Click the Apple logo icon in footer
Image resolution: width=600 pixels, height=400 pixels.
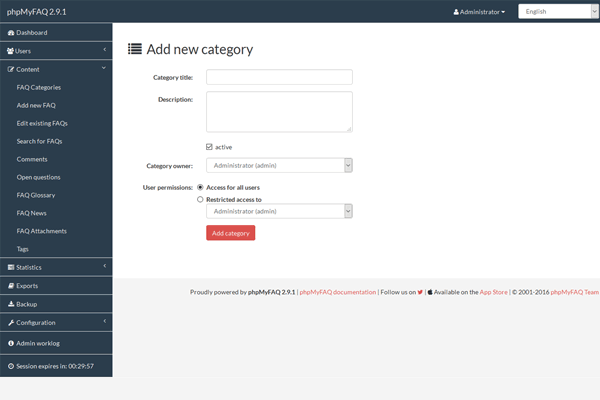click(430, 292)
